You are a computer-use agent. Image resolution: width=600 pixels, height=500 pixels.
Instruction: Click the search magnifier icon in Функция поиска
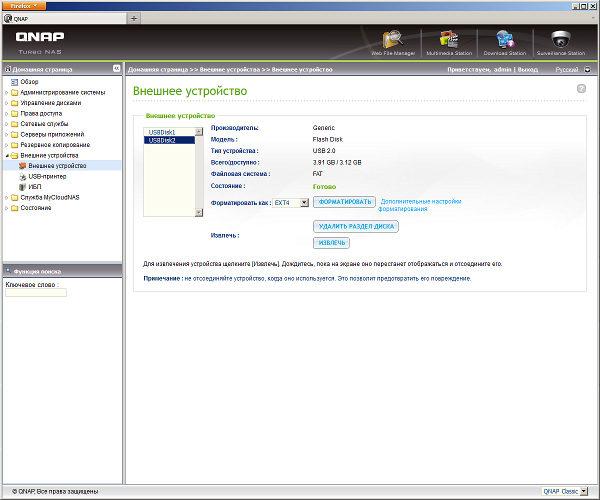(8, 271)
